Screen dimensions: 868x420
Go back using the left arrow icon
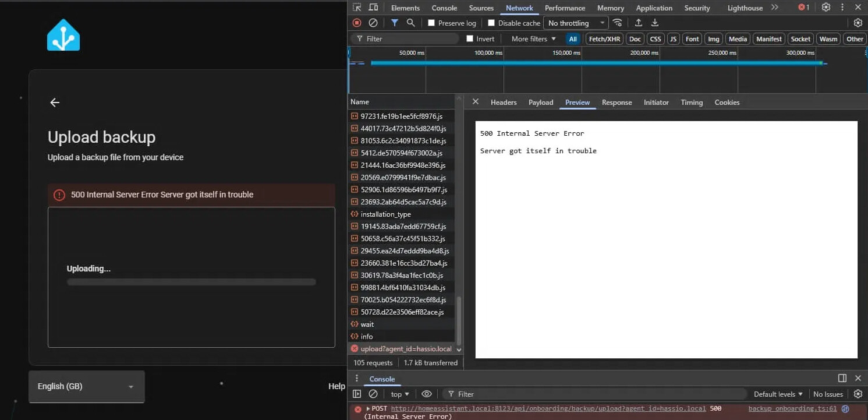click(55, 103)
